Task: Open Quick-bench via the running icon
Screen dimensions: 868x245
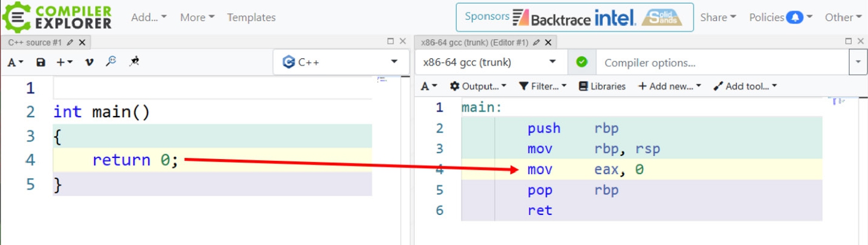Action: pyautogui.click(x=134, y=61)
